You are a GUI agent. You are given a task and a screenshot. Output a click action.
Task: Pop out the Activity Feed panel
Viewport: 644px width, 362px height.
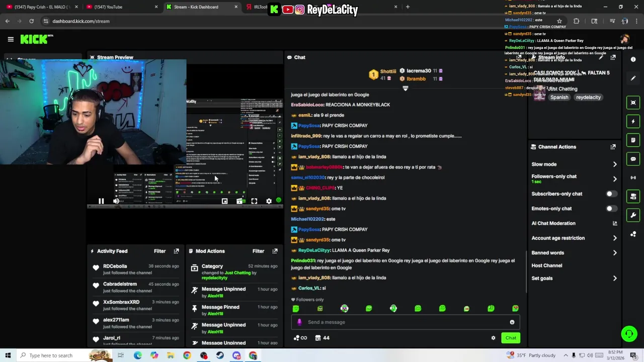176,251
